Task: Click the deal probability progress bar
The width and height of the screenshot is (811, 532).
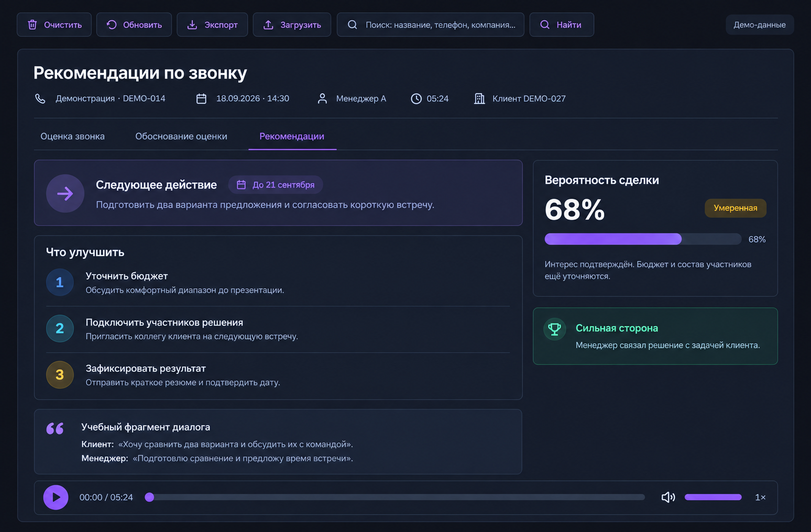Action: [643, 239]
